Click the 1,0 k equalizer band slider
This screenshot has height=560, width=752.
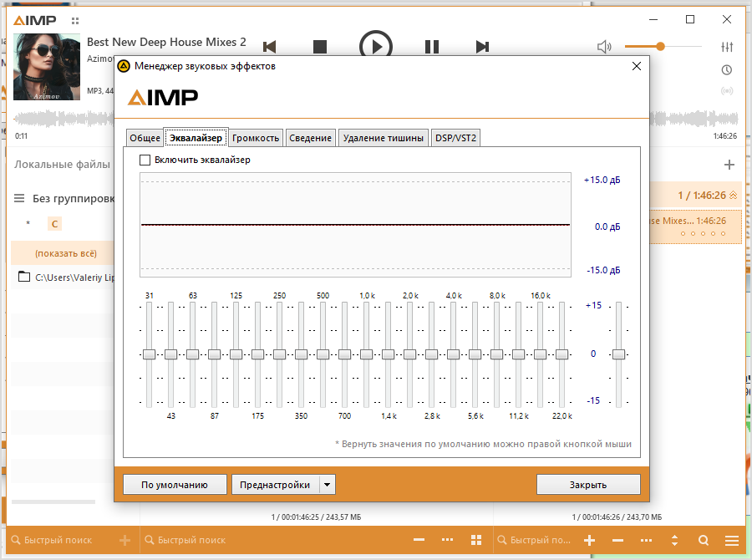click(366, 354)
